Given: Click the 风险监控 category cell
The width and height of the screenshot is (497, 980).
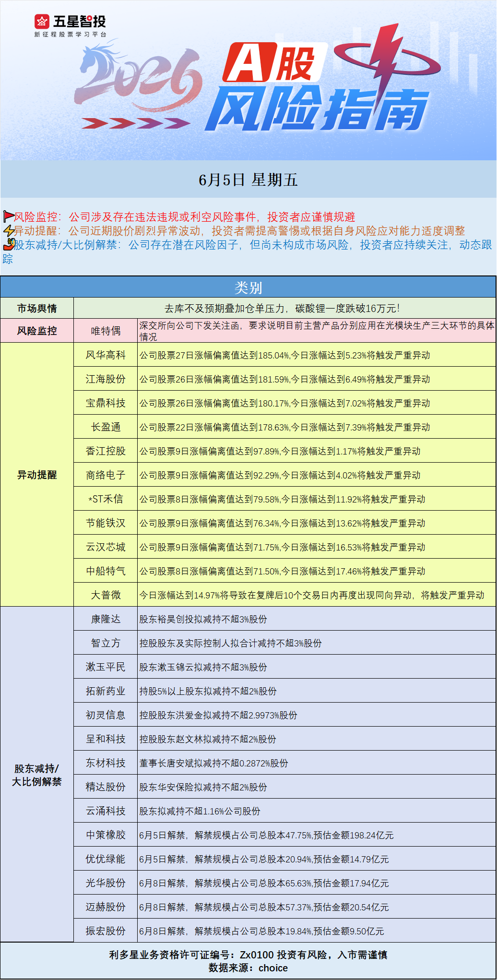Looking at the screenshot, I should (x=37, y=331).
